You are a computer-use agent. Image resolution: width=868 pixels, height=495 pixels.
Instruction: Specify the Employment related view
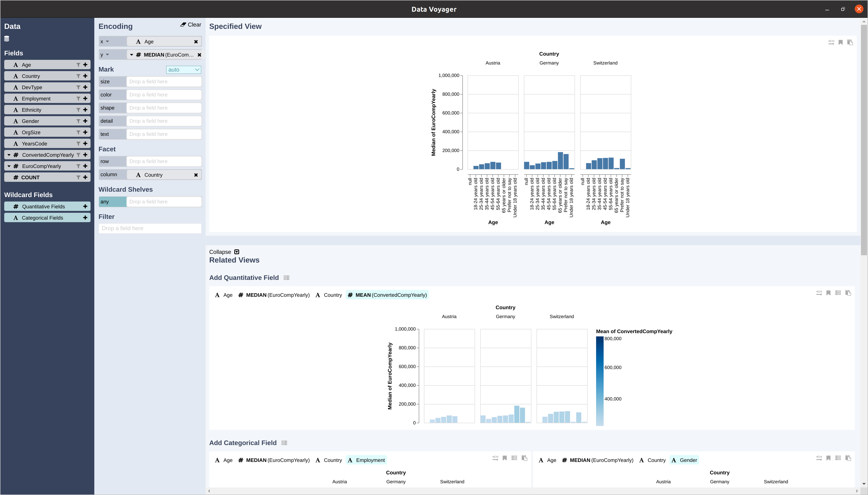(x=514, y=458)
